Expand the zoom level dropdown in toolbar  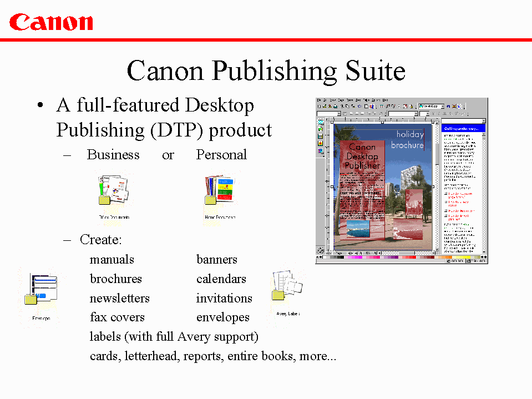tap(444, 106)
